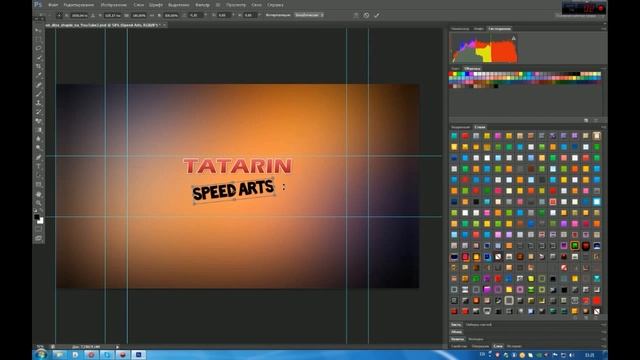Set the transform reference point location
Image resolution: width=640 pixels, height=360 pixels.
pos(59,15)
